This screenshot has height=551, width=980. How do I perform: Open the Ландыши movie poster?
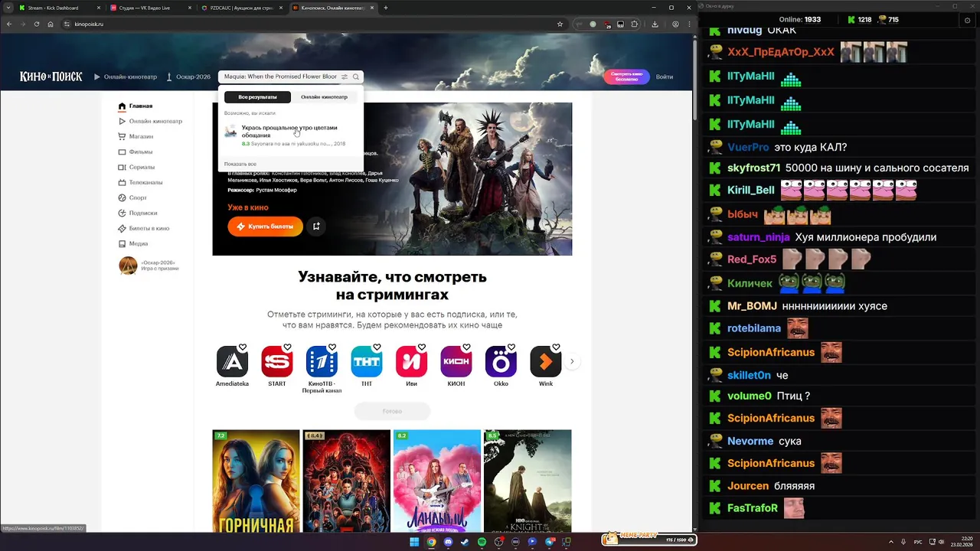[437, 481]
